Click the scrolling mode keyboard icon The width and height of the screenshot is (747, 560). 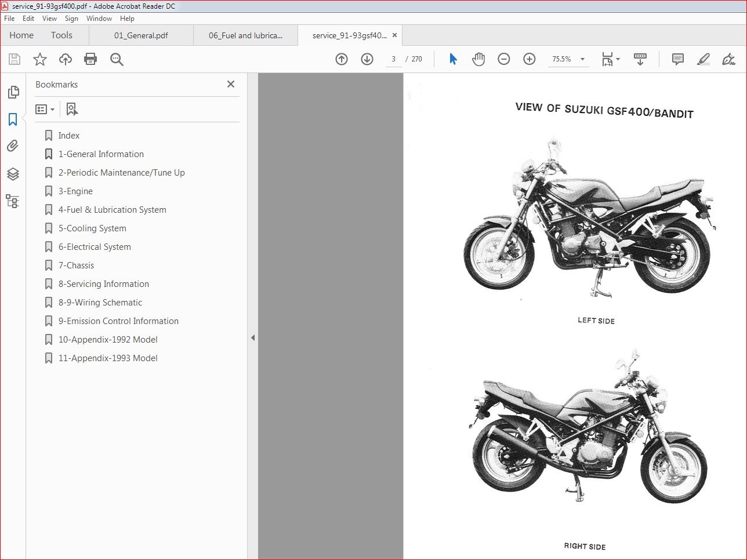click(640, 59)
